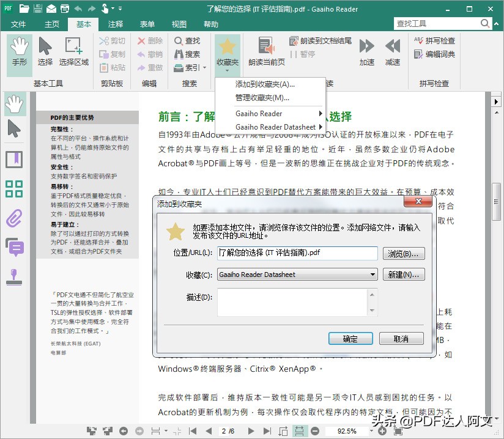Click the rotate page icon in status bar
The image size is (504, 439).
point(283,431)
